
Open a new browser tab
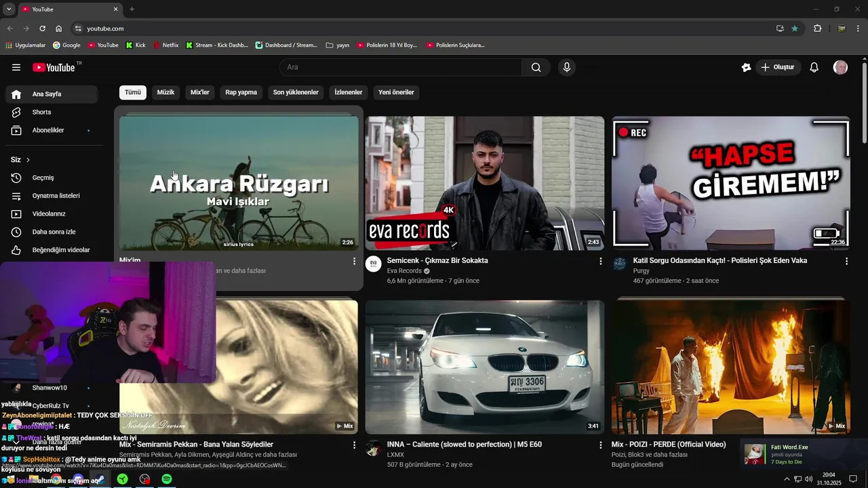[x=132, y=9]
